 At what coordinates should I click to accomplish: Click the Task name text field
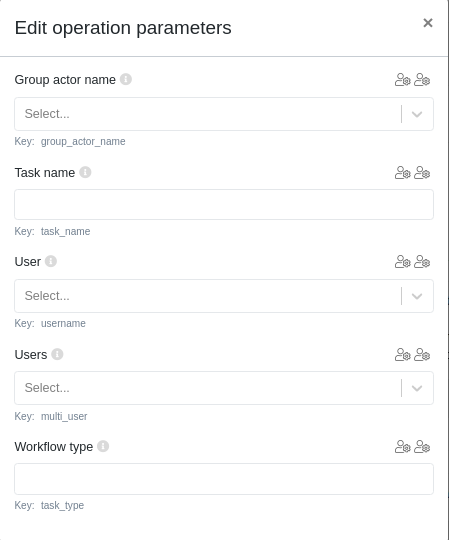224,204
